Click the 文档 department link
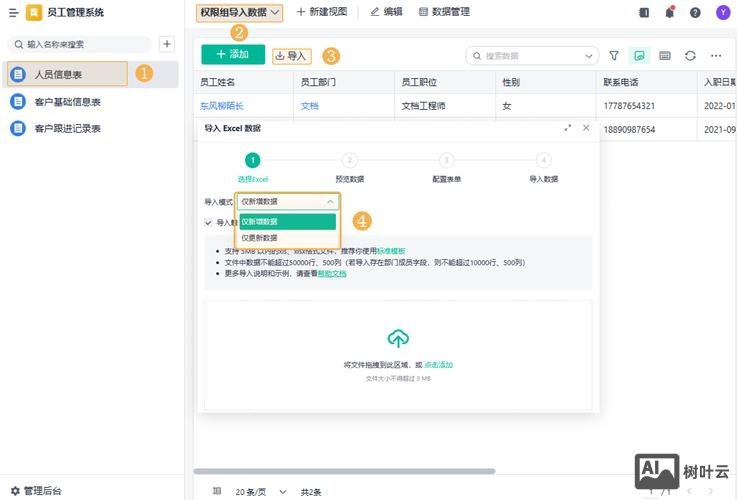Viewport: 737px width, 500px height. [x=310, y=106]
